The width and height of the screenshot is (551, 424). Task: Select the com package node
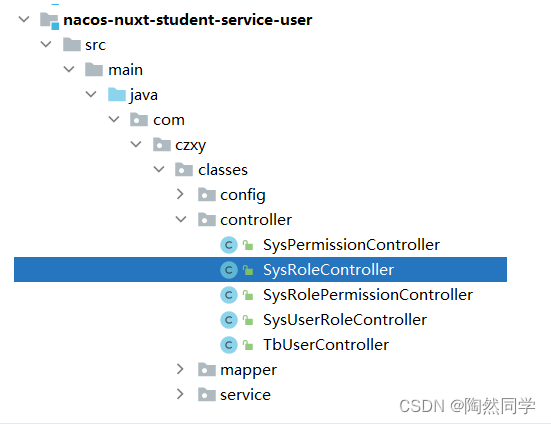click(x=169, y=120)
